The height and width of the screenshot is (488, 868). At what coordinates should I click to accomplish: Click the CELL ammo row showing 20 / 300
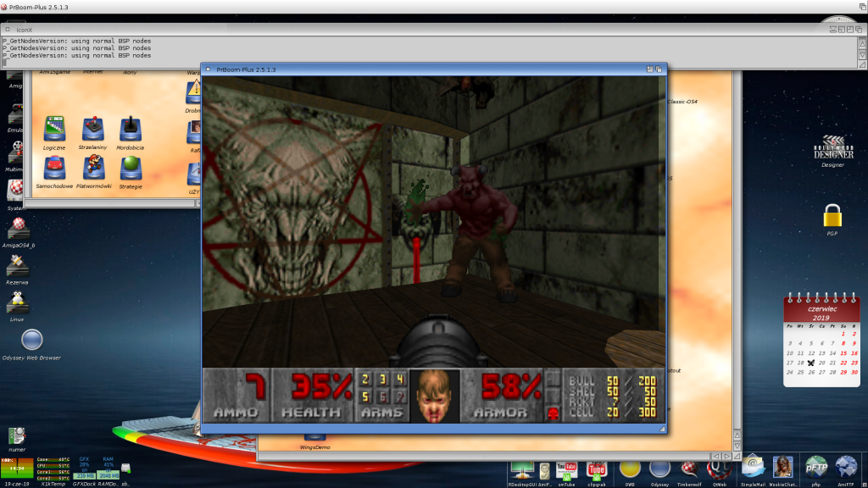click(612, 413)
